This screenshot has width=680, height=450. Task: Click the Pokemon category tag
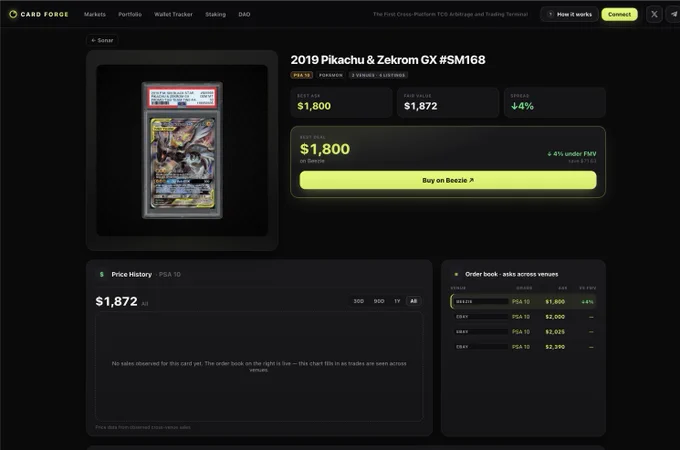click(330, 75)
